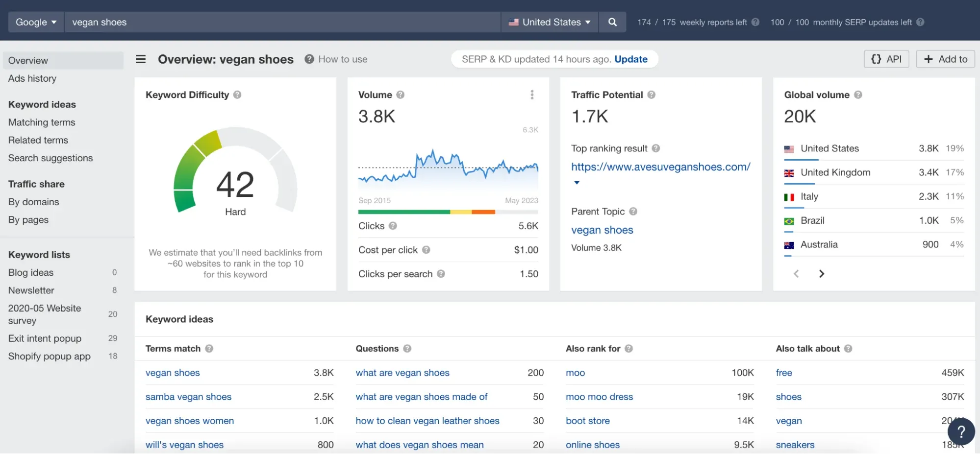Click the magnifying glass search button

612,22
